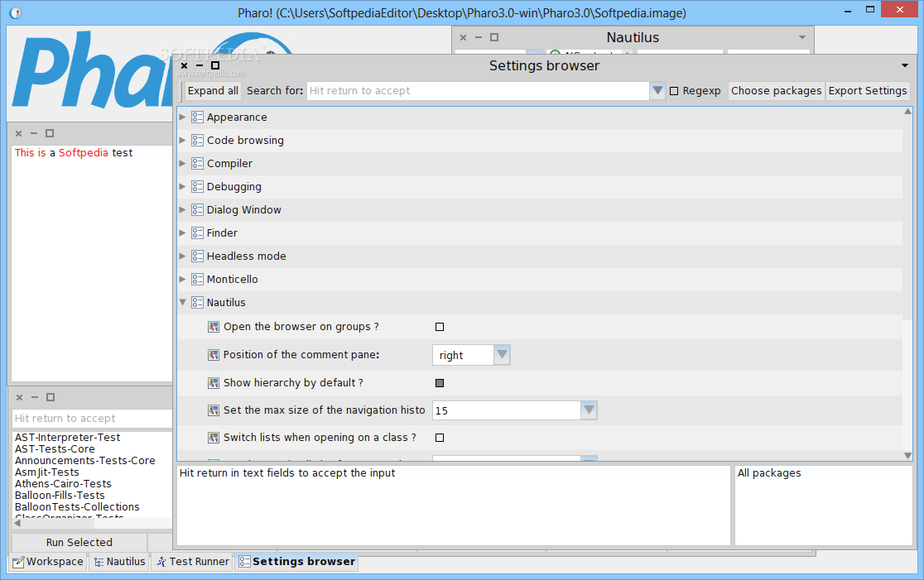Viewport: 924px width, 580px height.
Task: Select Athens-Cairo-Tests package
Action: (x=63, y=483)
